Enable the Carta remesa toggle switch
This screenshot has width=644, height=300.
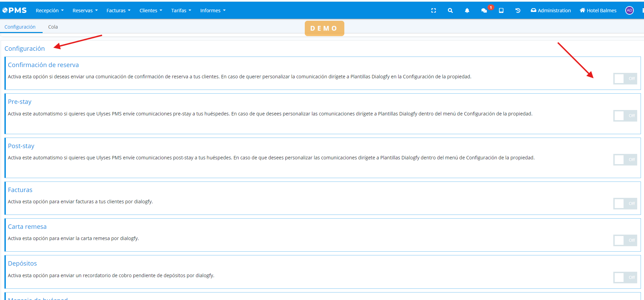pos(625,240)
